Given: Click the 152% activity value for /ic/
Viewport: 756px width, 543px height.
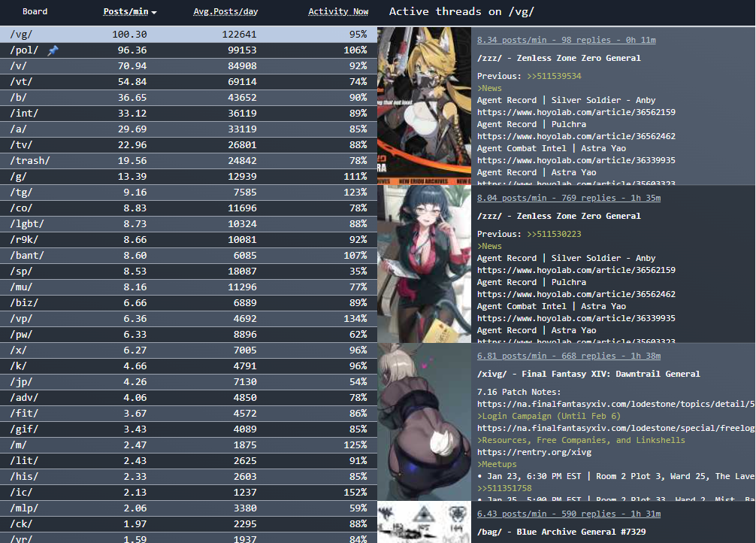Looking at the screenshot, I should click(x=355, y=493).
